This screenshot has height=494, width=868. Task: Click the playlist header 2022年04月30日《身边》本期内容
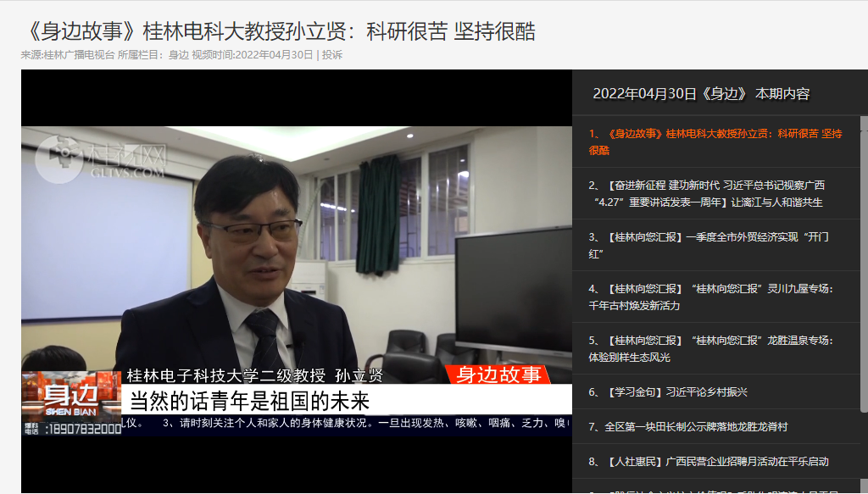(x=701, y=94)
